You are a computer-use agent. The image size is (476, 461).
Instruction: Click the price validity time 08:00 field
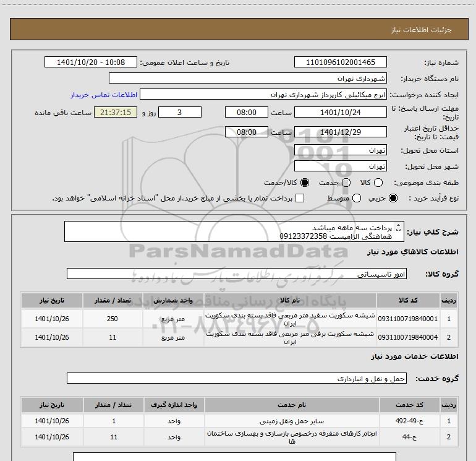(247, 132)
